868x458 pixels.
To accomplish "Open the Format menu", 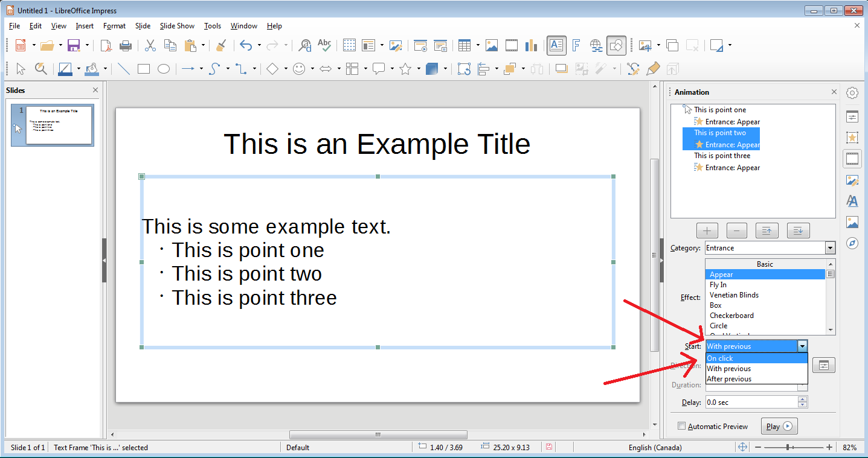I will pyautogui.click(x=114, y=26).
